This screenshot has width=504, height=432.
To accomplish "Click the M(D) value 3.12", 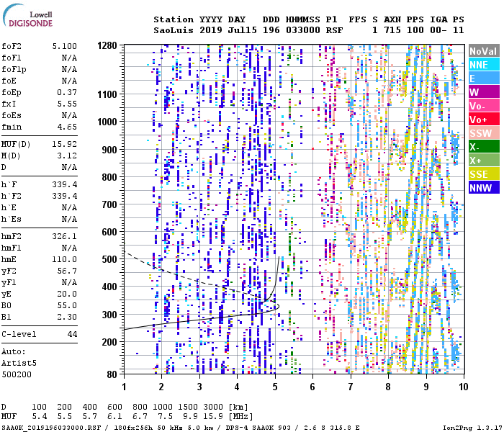I will point(67,156).
